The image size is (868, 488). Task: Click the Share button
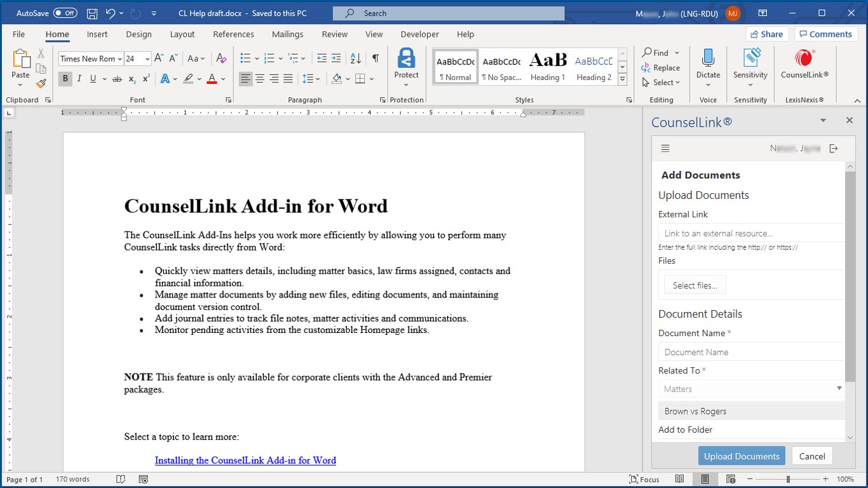767,34
